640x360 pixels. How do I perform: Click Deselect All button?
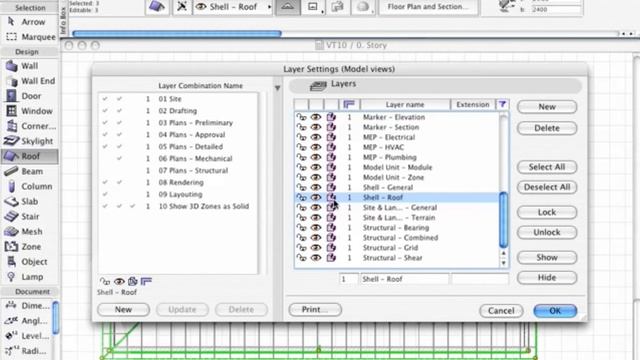click(547, 187)
